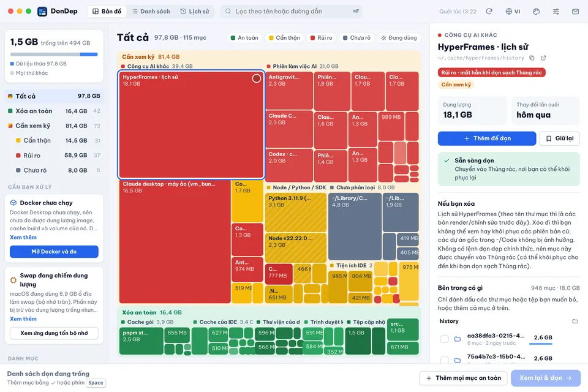Open the mail envelope icon

(575, 11)
